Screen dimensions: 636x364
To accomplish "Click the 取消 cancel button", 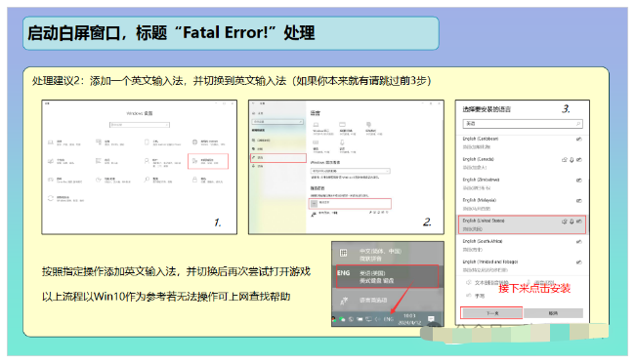I will (553, 313).
